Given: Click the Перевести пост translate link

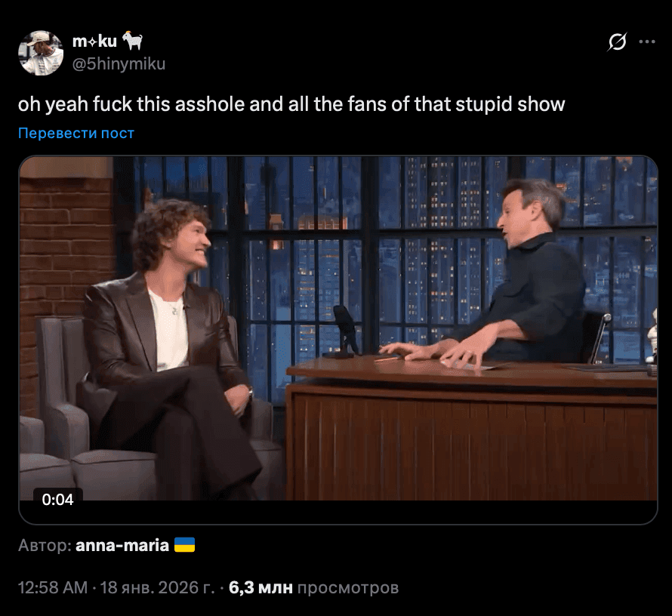Looking at the screenshot, I should [76, 133].
